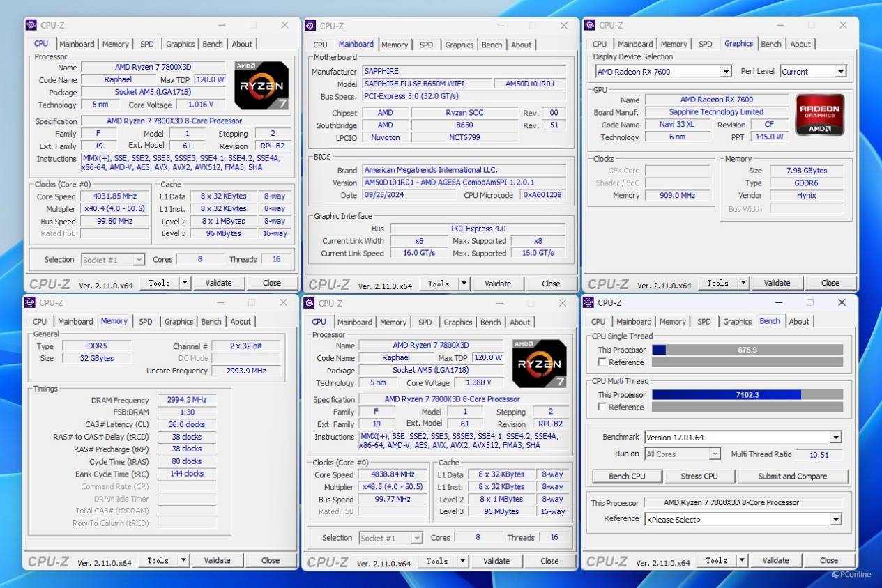Click CPU-Z title bar icon of the Bench window
Screen dimensions: 882x588
click(x=589, y=302)
